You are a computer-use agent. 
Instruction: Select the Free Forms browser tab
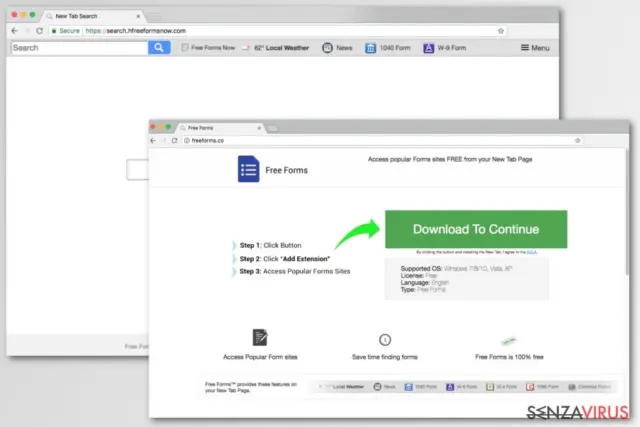coord(220,128)
